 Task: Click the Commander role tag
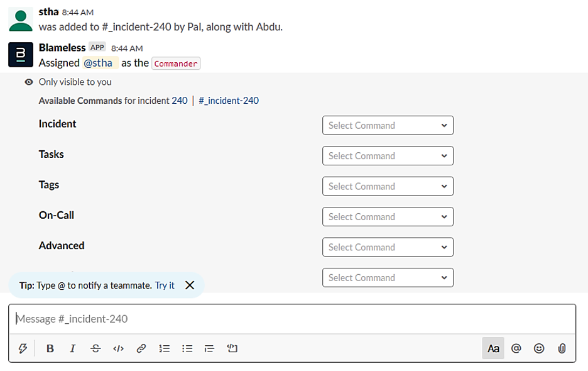click(x=176, y=64)
